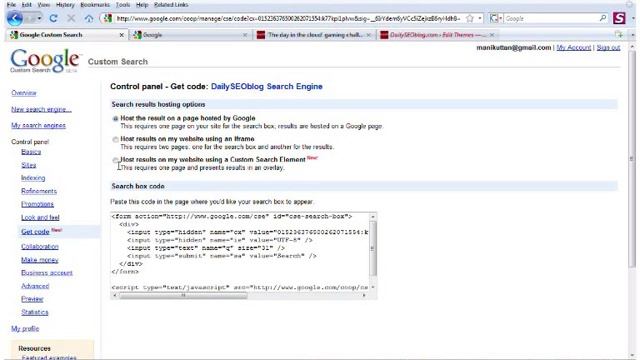Select Host results using an iframe
Screen dimensions: 640x360
tap(116, 140)
